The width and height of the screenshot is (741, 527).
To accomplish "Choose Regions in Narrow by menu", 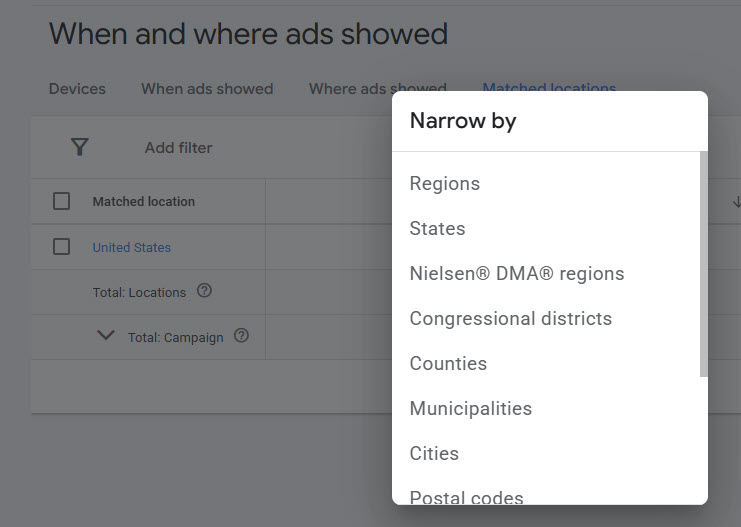I will (445, 183).
